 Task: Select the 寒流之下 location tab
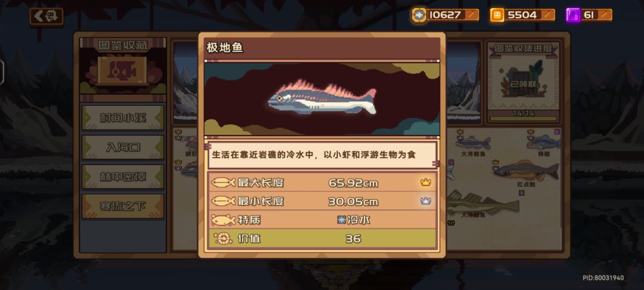click(x=123, y=206)
